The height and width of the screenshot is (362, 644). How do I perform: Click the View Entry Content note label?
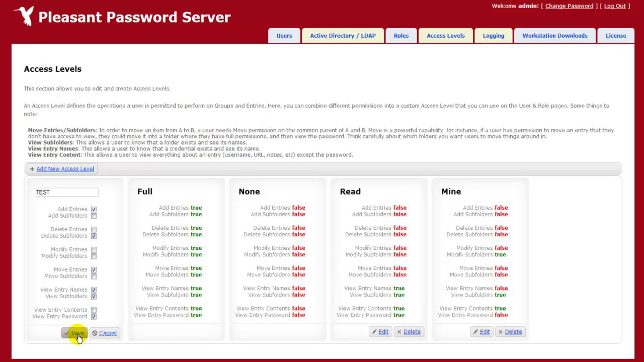tap(54, 155)
